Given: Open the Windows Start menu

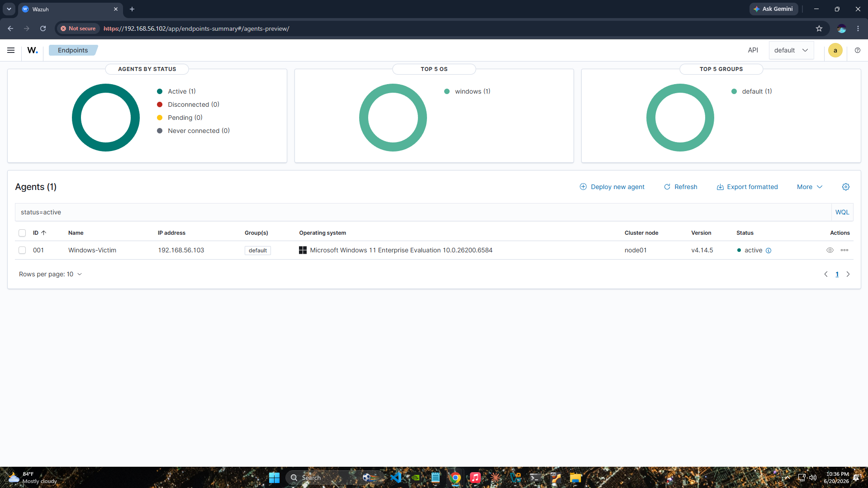Looking at the screenshot, I should pyautogui.click(x=274, y=478).
